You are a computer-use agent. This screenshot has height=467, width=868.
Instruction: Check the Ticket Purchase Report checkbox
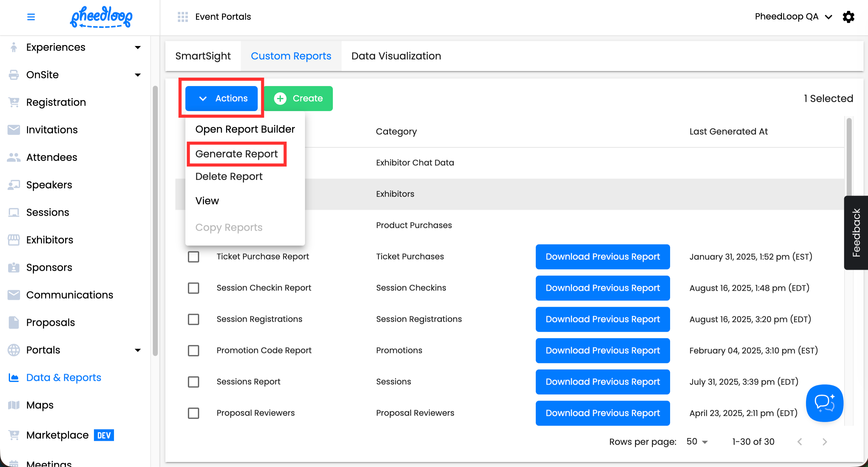(194, 257)
